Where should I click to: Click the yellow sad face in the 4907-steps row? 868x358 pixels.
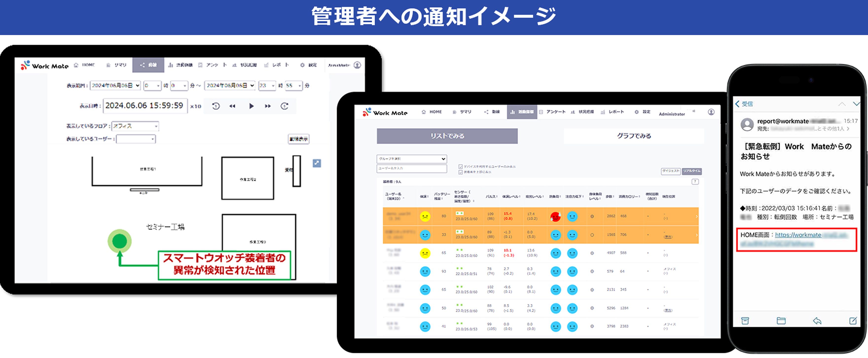pos(425,253)
